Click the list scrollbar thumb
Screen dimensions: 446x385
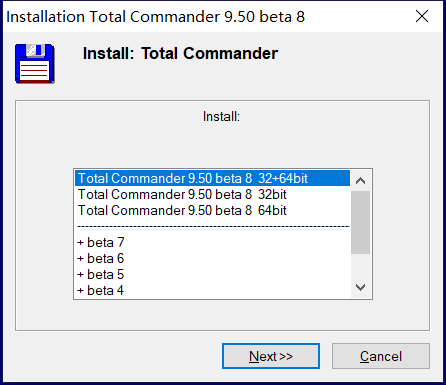pyautogui.click(x=360, y=222)
